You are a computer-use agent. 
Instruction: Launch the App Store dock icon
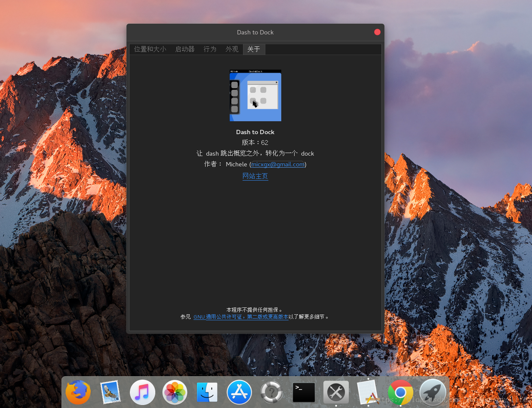[x=239, y=393]
